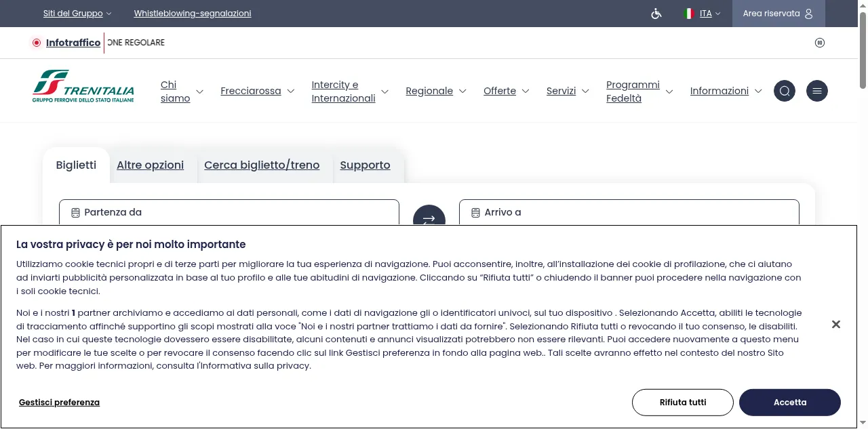Click the Rifiuta tutti button
The width and height of the screenshot is (868, 429).
tap(683, 403)
